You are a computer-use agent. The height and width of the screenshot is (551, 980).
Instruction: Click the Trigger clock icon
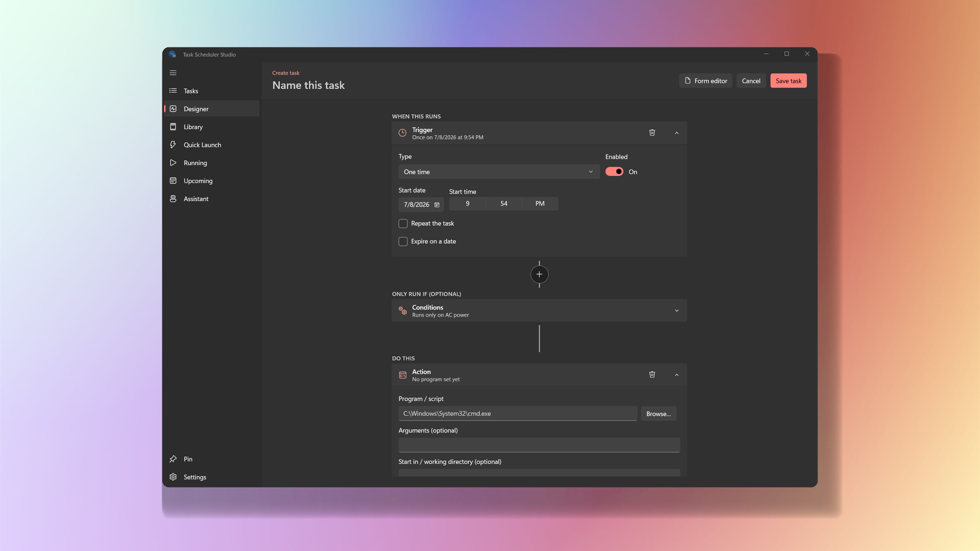click(402, 133)
